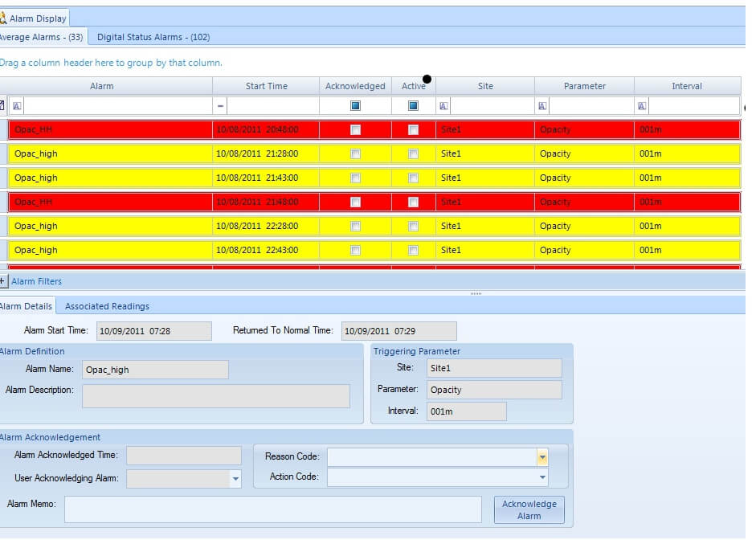Image resolution: width=756 pixels, height=540 pixels.
Task: Open the User Acknowledging Alarm dropdown
Action: tap(235, 479)
